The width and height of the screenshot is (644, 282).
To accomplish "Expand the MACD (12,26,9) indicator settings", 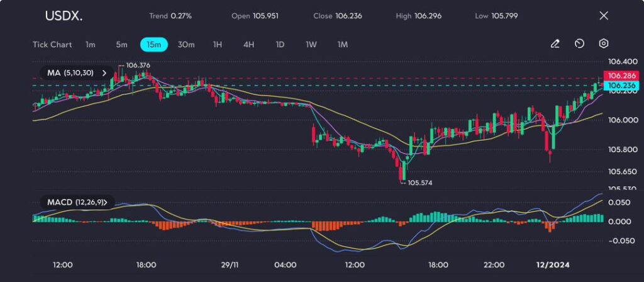I will point(106,202).
